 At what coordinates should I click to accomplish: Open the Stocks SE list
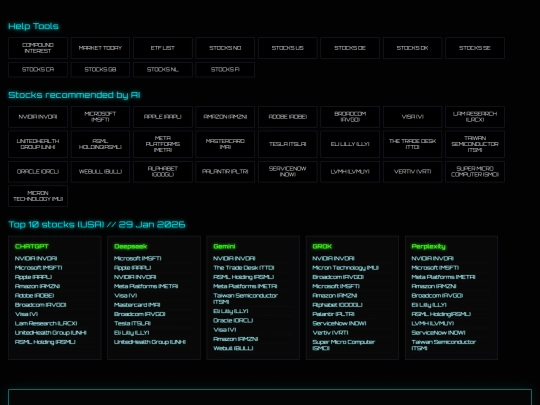[475, 48]
